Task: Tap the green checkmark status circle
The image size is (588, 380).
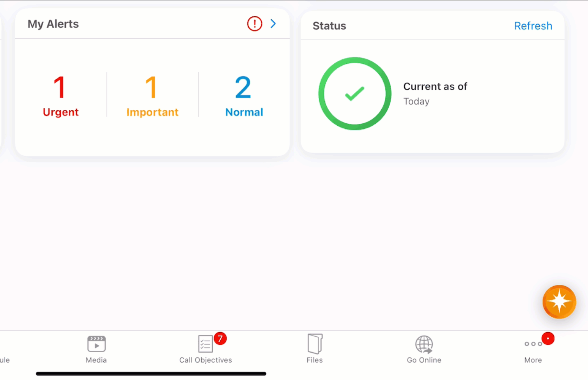Action: [x=355, y=94]
